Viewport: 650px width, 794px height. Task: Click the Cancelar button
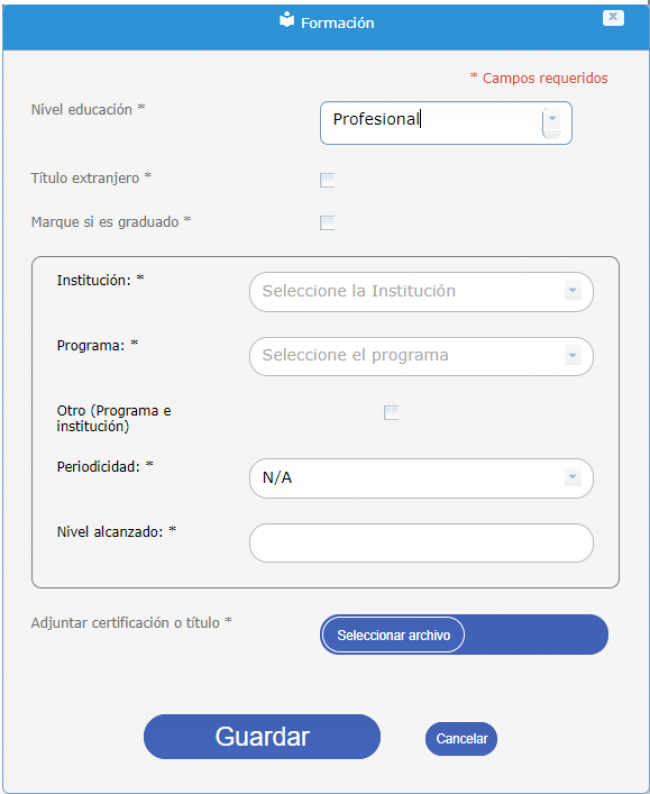click(461, 739)
